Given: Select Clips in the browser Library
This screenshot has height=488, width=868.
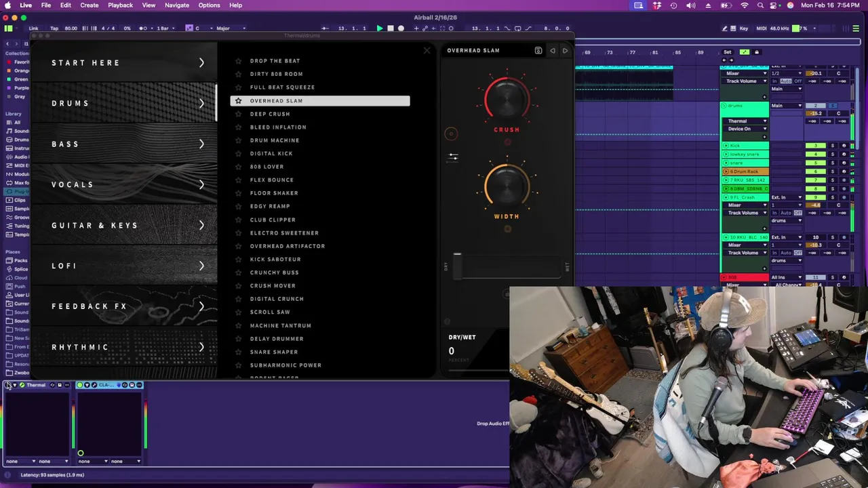Looking at the screenshot, I should (x=19, y=200).
